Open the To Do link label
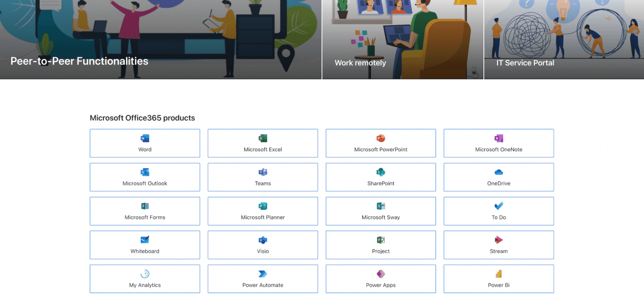644x297 pixels. pos(499,217)
